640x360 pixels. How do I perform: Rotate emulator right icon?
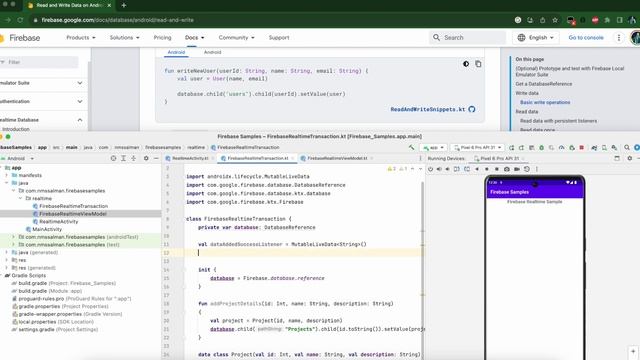point(467,169)
